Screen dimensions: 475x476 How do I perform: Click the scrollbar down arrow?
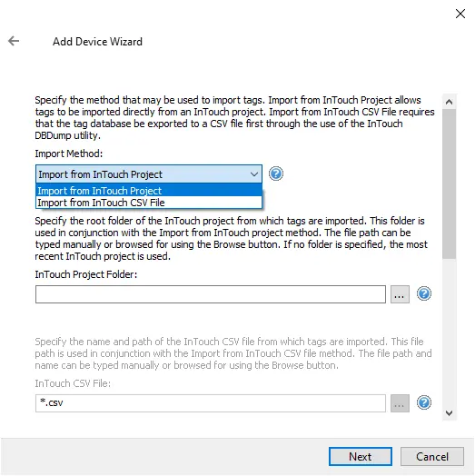[449, 413]
